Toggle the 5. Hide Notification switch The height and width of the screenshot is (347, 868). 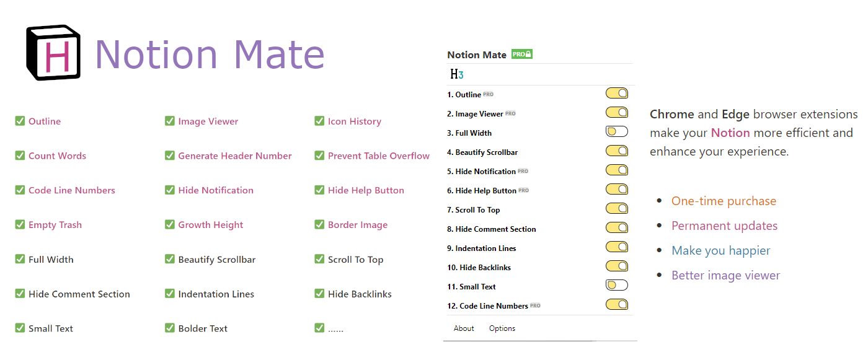(x=617, y=170)
